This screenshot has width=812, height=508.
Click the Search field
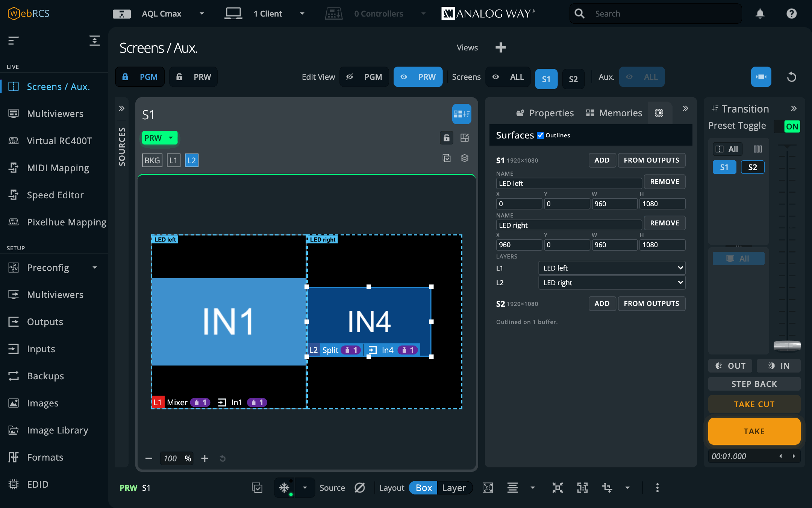656,14
